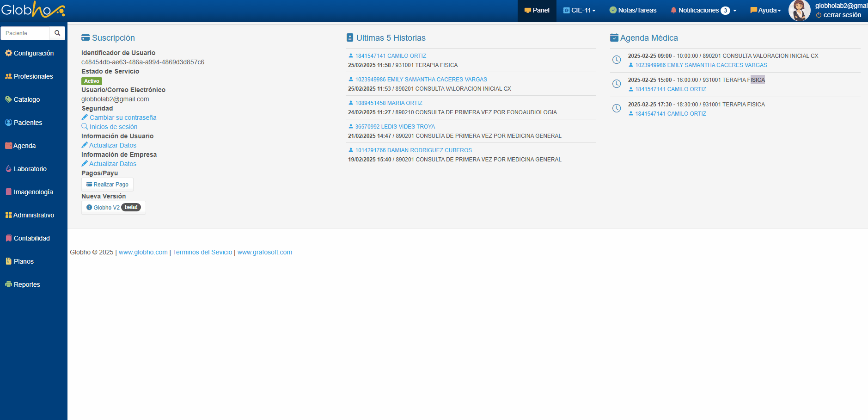Focus the Paciente search field

click(26, 33)
